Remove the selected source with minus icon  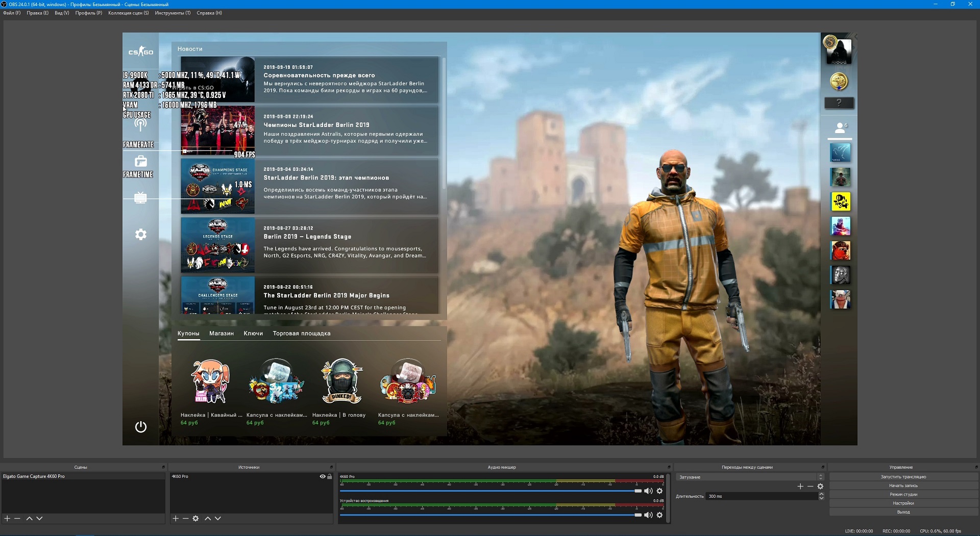click(186, 518)
